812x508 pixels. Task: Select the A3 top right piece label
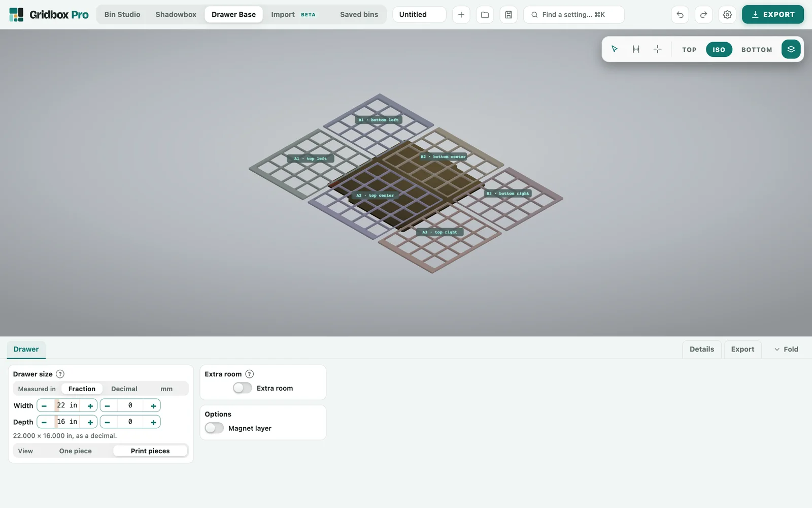[439, 232]
